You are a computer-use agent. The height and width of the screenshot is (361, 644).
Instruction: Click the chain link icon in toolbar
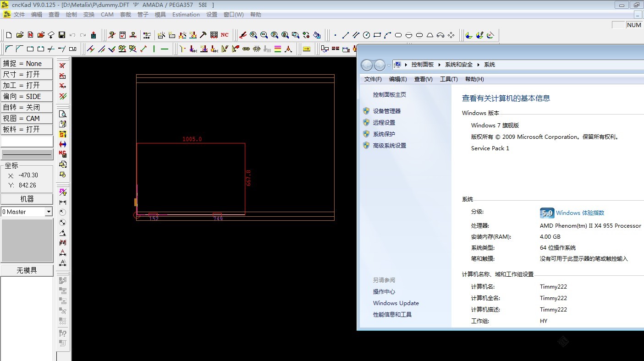click(x=246, y=49)
